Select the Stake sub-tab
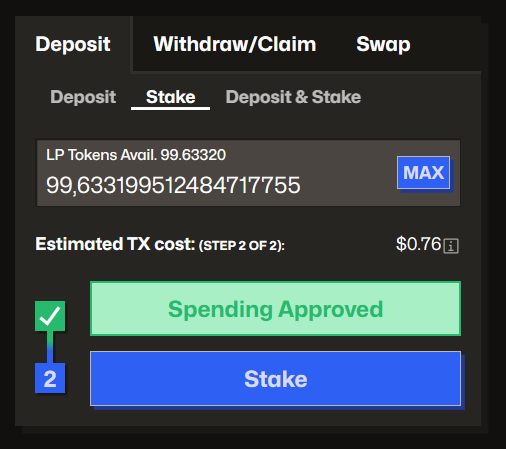This screenshot has width=506, height=449. point(171,97)
